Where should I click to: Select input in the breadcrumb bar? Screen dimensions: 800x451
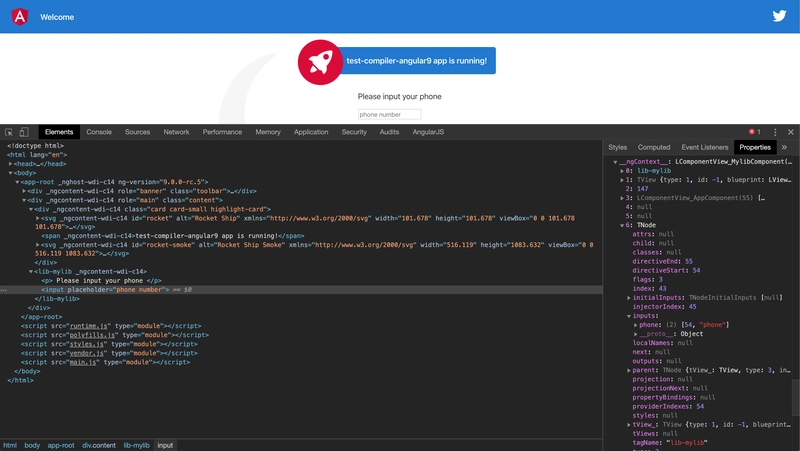tap(165, 445)
